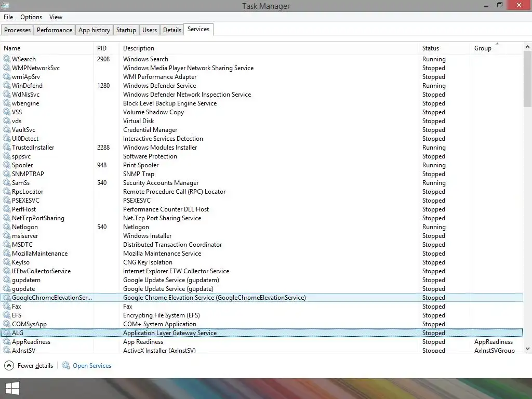Switch to the Users tab

[x=149, y=30]
